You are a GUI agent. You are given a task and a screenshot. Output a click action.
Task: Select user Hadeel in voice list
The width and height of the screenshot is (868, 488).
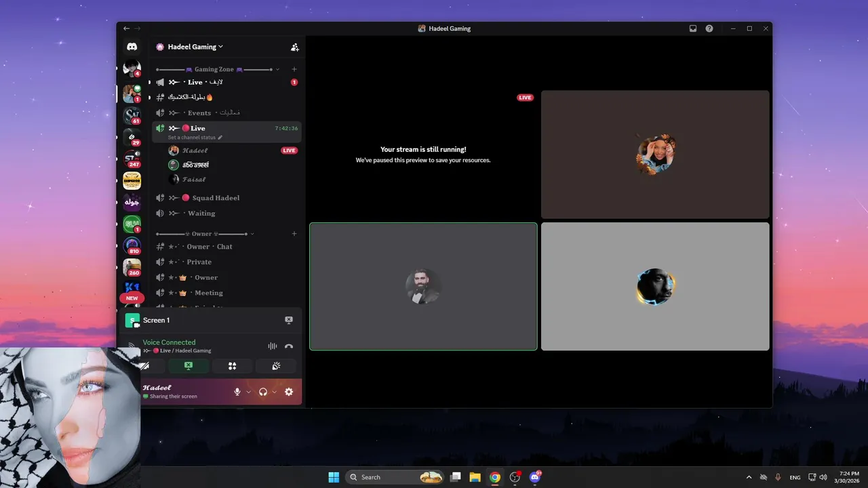point(233,150)
